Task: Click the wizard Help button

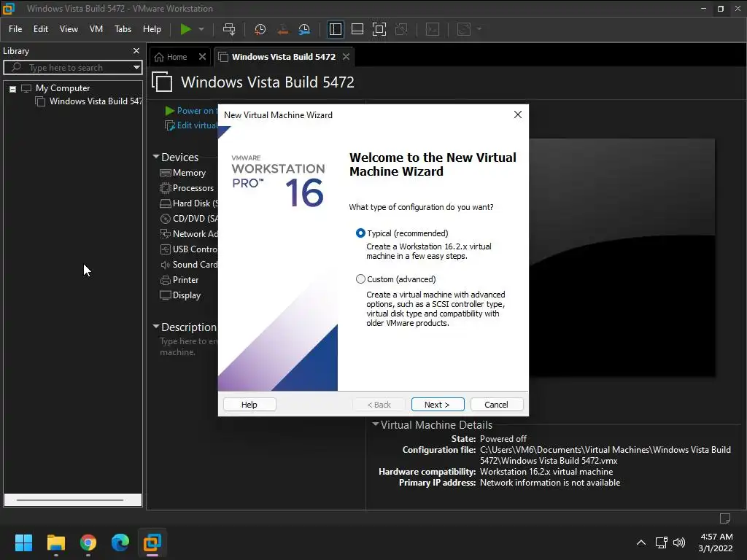Action: point(249,404)
